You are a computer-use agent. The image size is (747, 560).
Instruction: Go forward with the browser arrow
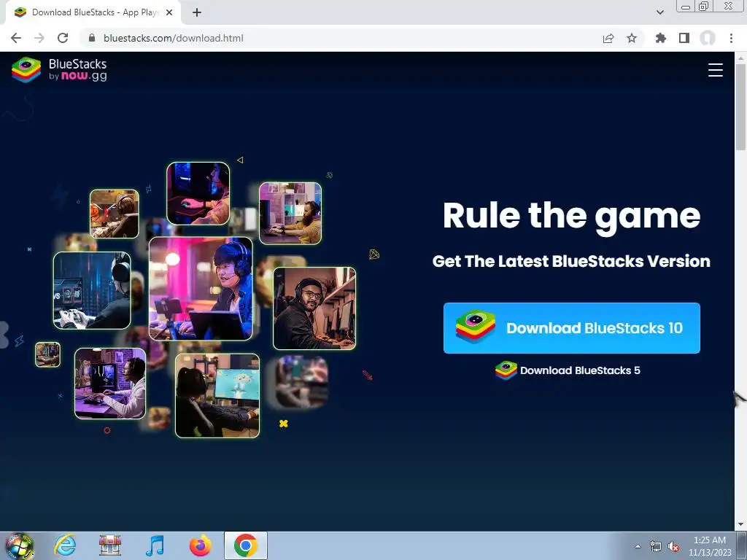[39, 38]
